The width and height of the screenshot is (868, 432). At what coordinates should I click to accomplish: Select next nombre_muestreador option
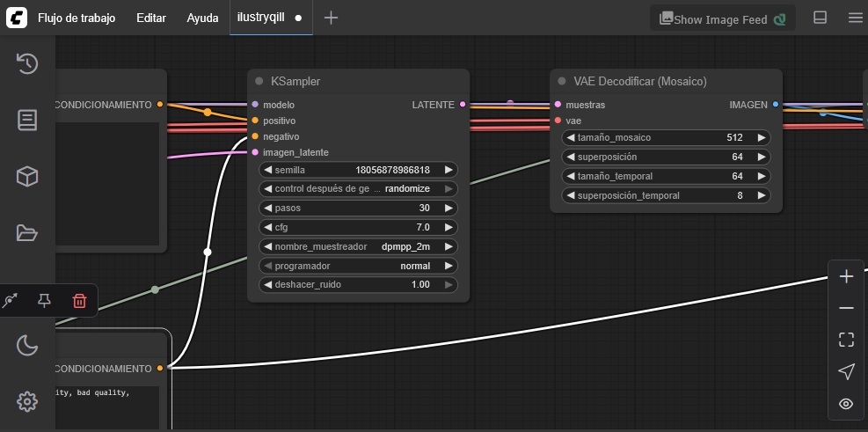pyautogui.click(x=449, y=246)
